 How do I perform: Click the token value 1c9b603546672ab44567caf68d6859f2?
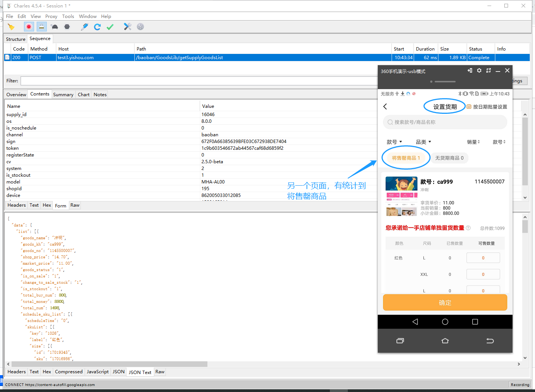point(242,148)
